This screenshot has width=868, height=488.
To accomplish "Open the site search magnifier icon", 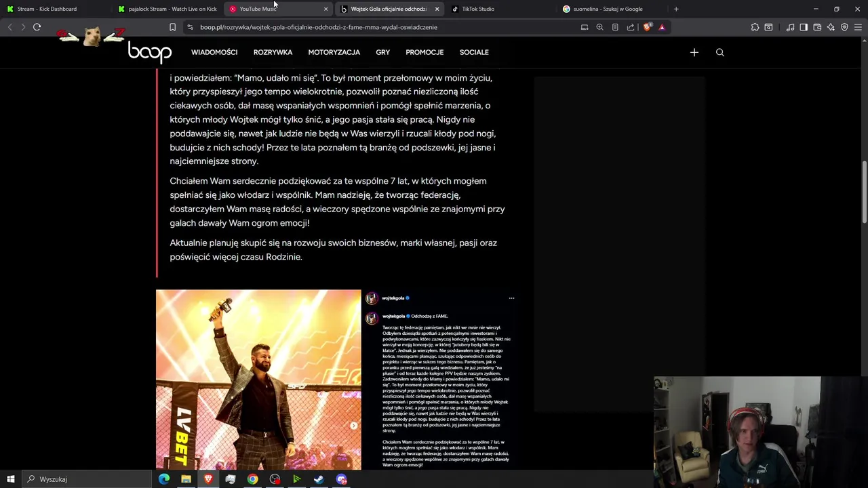I will [720, 52].
